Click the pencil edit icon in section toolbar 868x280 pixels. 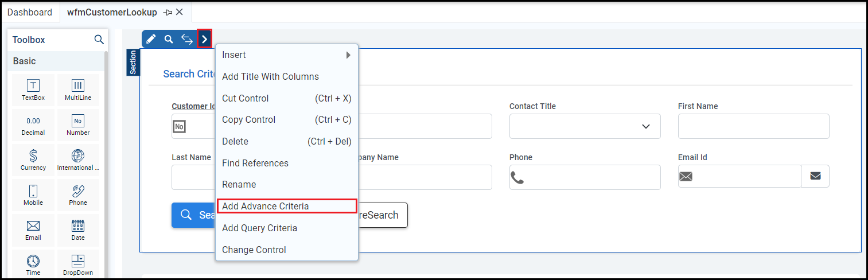[151, 39]
